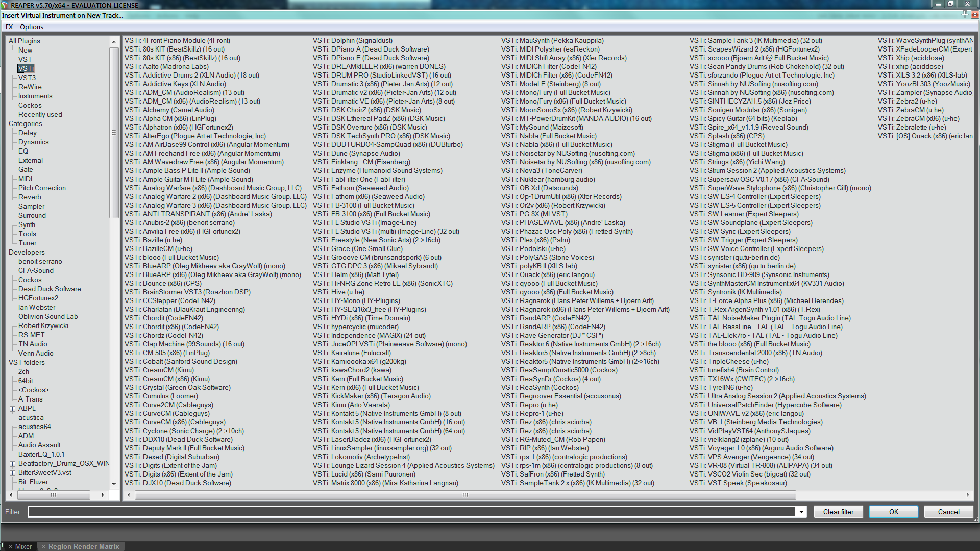Viewport: 980px width, 551px height.
Task: Click the dialog pin icon at top right
Action: point(964,15)
